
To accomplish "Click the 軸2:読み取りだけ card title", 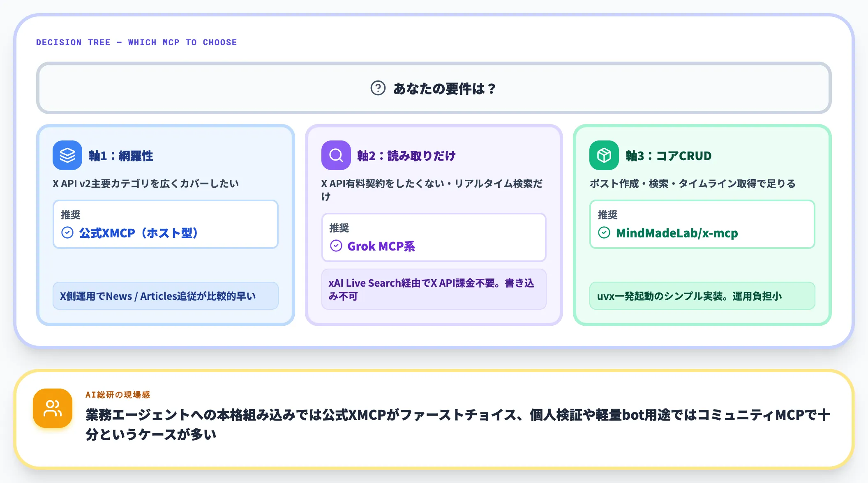I will [x=406, y=156].
